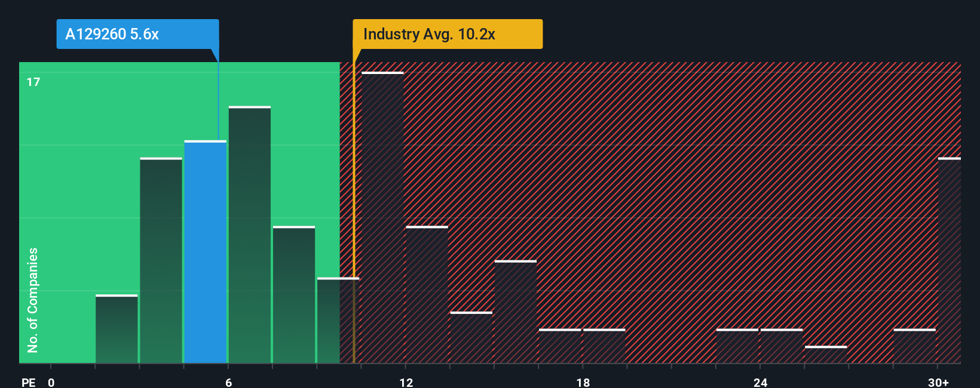The image size is (980, 388).
Task: Click the PE axis label 0
Action: [x=51, y=382]
